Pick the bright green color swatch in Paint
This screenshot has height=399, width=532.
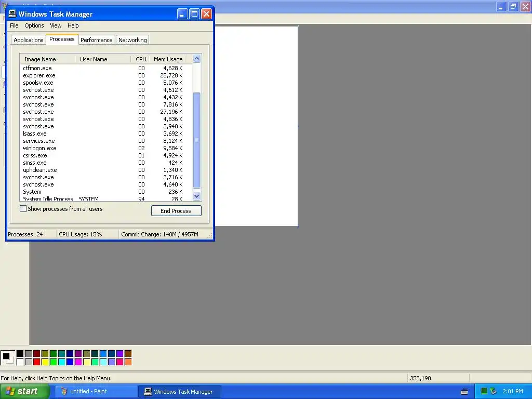click(54, 362)
